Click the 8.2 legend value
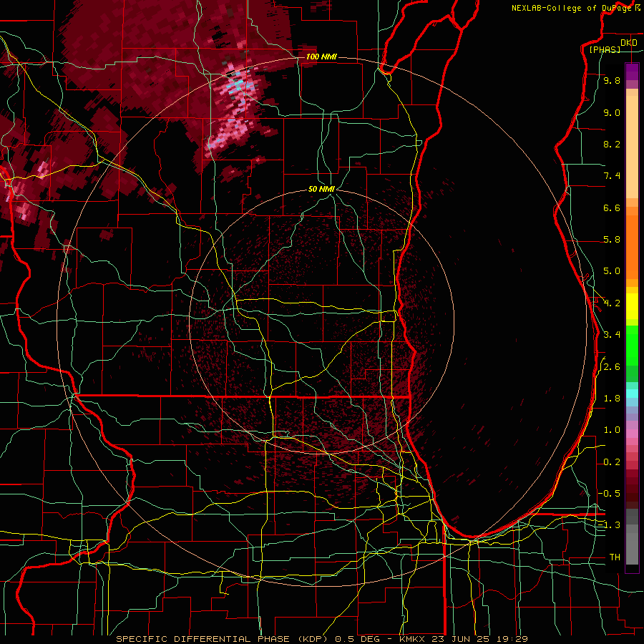The image size is (644, 644). pos(612,144)
